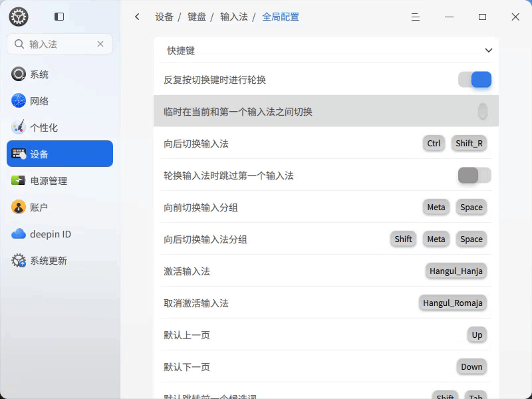
Task: Click the 账户 user icon
Action: point(19,207)
